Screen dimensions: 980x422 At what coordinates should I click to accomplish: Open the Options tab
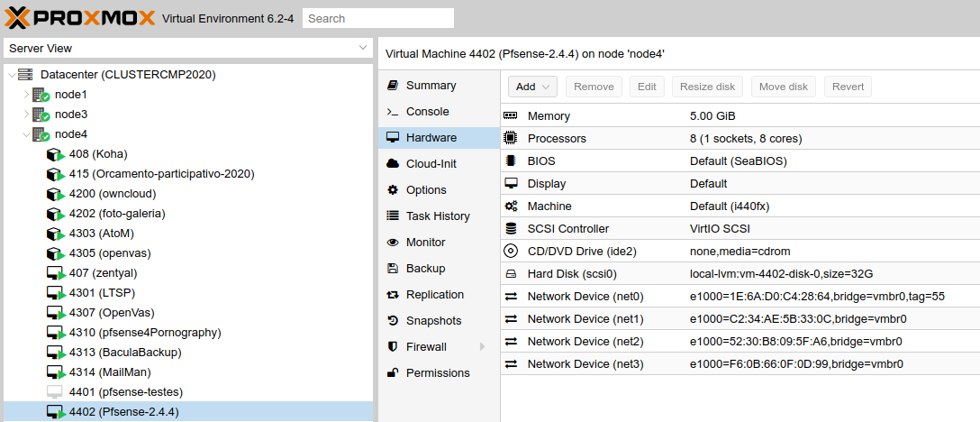coord(439,189)
